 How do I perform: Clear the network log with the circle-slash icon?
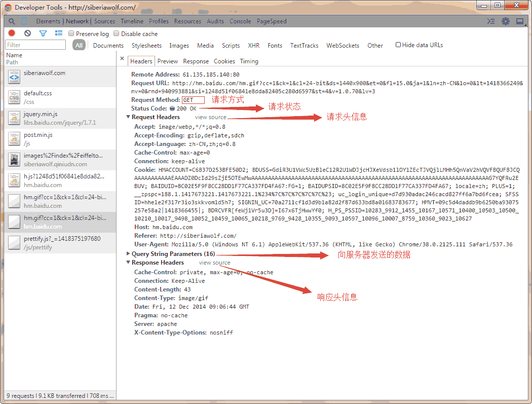(x=27, y=33)
